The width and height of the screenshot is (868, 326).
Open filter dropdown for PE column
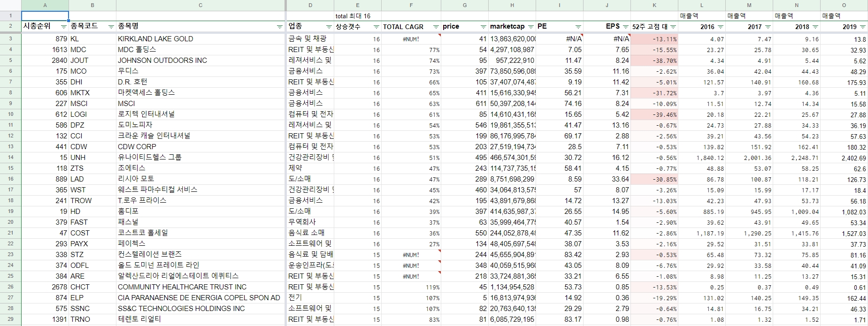tap(578, 27)
